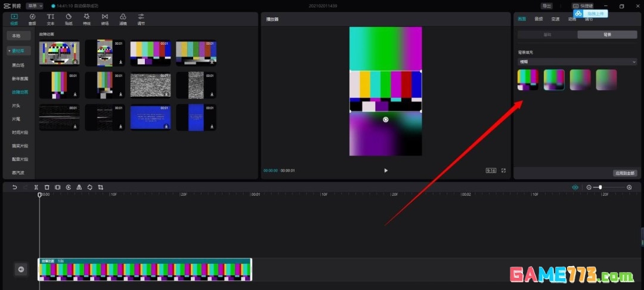The height and width of the screenshot is (290, 644).
Task: Open the 音频 (Audio) media panel
Action: [x=32, y=18]
